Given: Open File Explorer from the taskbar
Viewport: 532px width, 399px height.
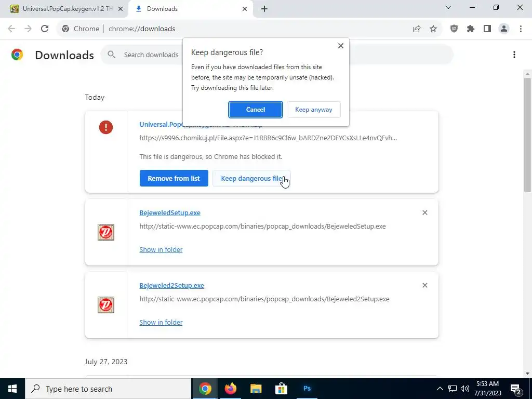Looking at the screenshot, I should coord(256,389).
